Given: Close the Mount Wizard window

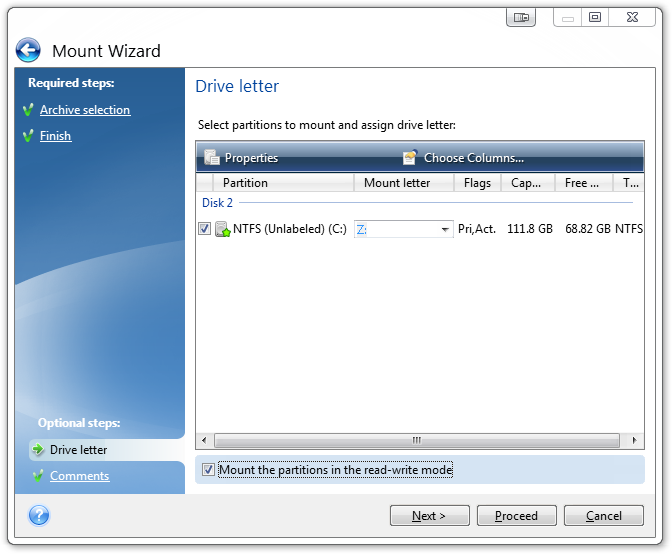Looking at the screenshot, I should [632, 18].
